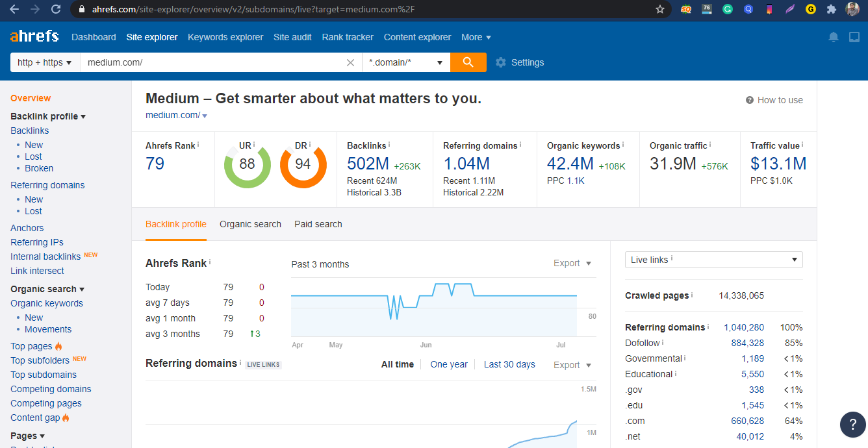Reload the page in browser
868x448 pixels.
(56, 9)
